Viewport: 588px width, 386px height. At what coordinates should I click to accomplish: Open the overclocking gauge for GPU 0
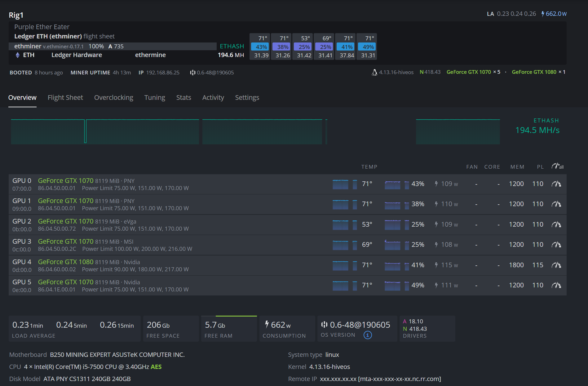[x=556, y=184]
